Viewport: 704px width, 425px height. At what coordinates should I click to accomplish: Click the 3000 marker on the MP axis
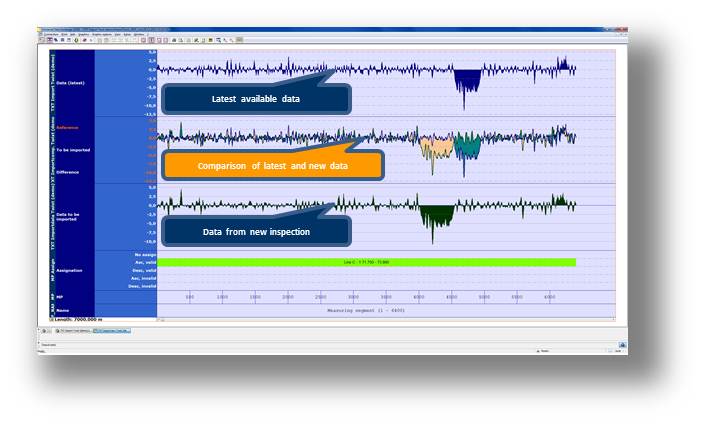[x=353, y=297]
